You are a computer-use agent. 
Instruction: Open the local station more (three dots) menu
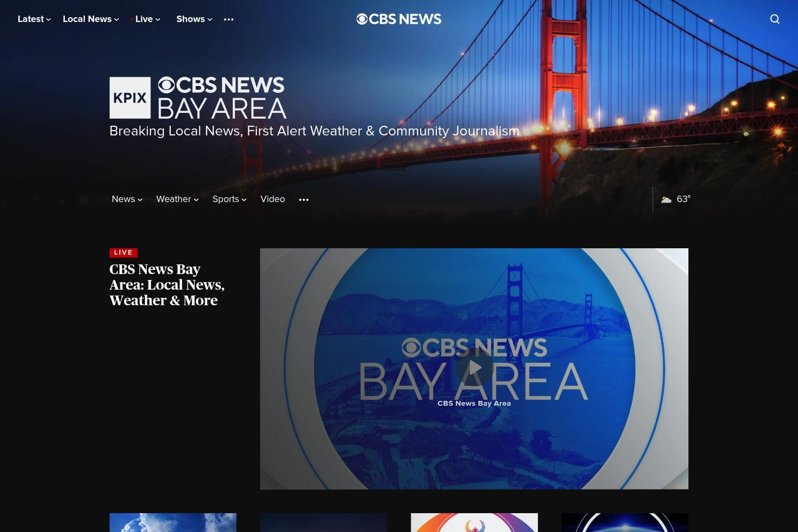coord(304,199)
